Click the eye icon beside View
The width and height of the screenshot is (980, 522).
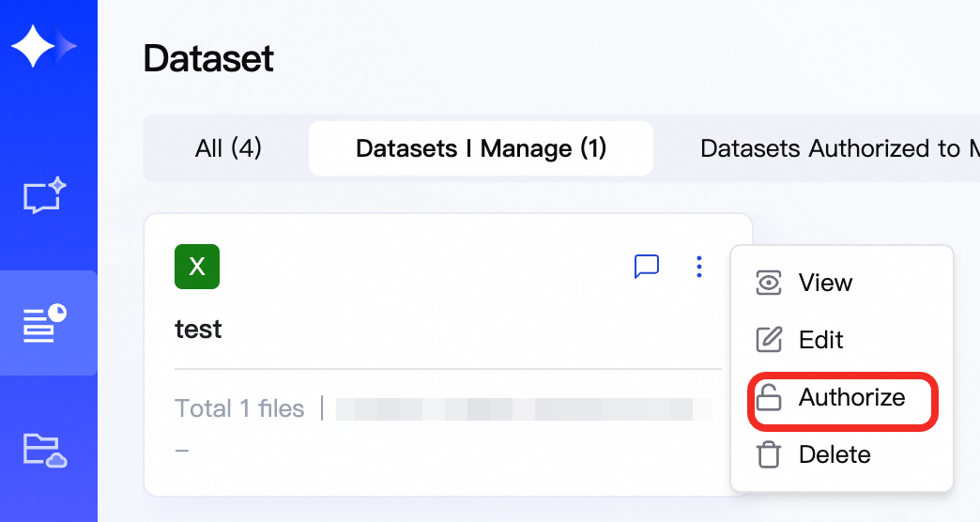769,283
